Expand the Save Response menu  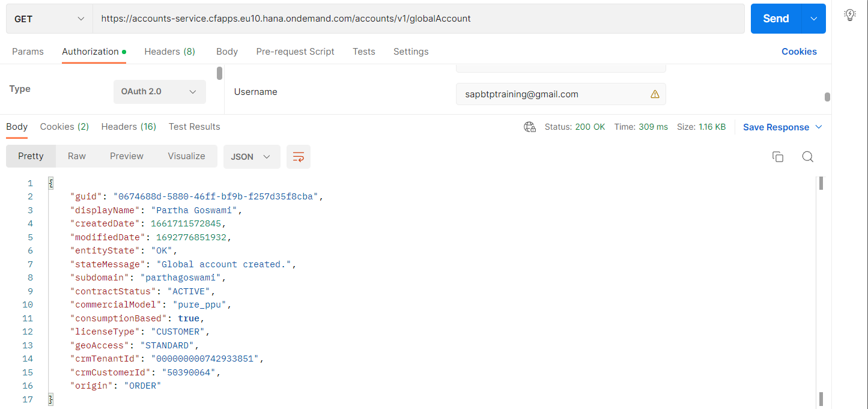pos(783,127)
